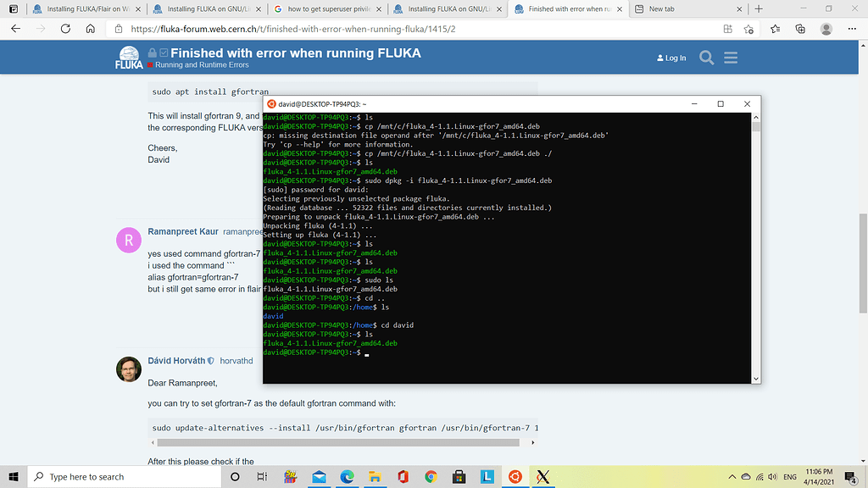Open the forum hamburger menu
Screen dimensions: 868x488
tap(730, 58)
